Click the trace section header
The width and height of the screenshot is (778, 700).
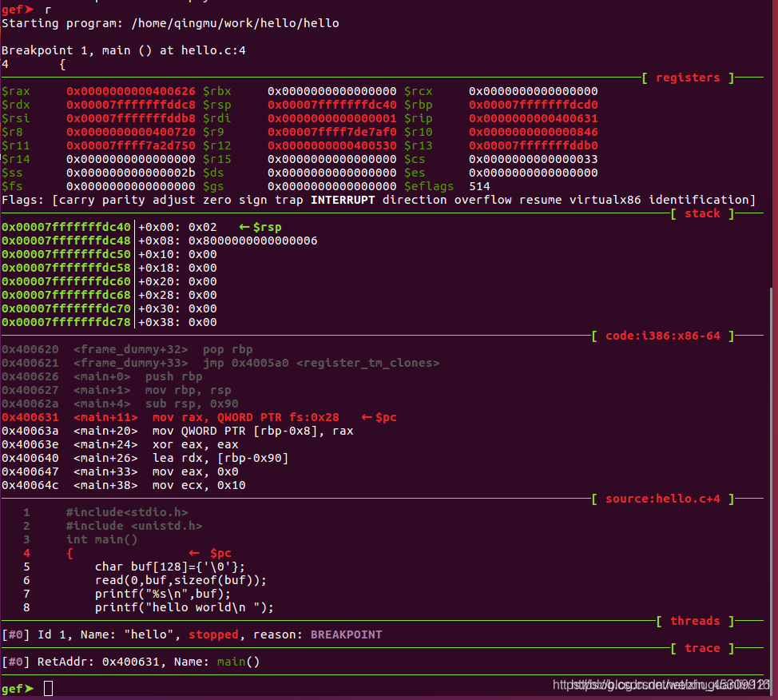coord(702,648)
